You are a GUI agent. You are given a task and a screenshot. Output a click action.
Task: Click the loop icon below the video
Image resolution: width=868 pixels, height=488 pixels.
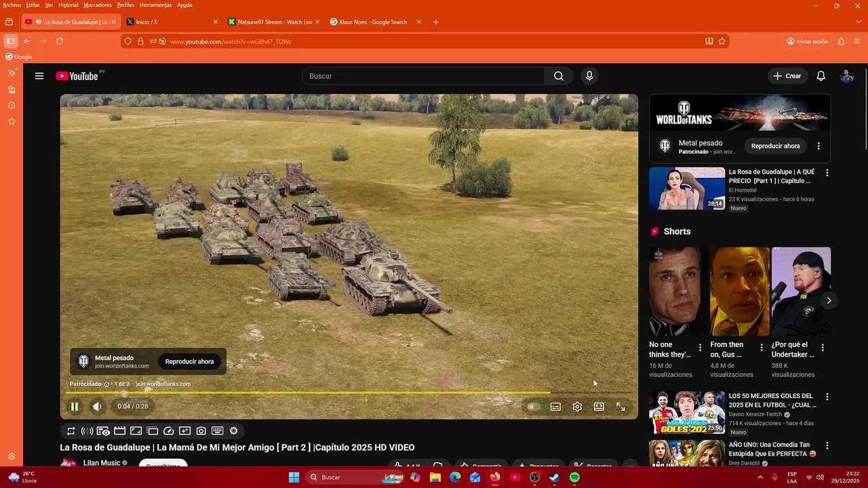point(71,431)
